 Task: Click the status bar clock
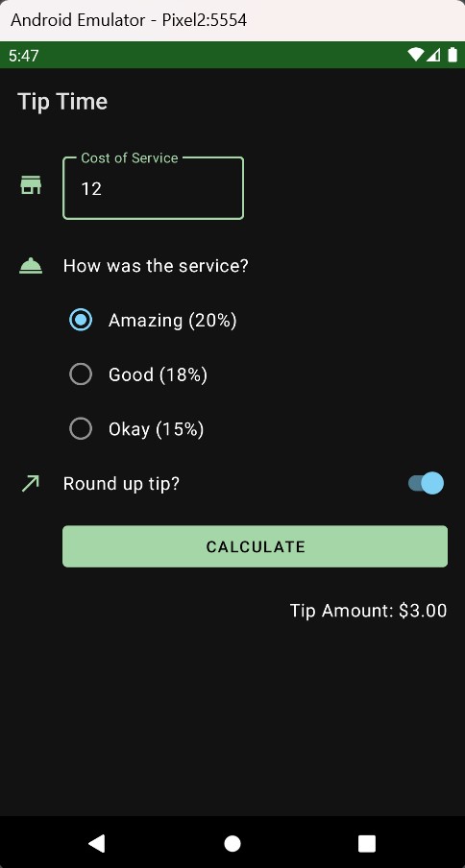[x=24, y=56]
